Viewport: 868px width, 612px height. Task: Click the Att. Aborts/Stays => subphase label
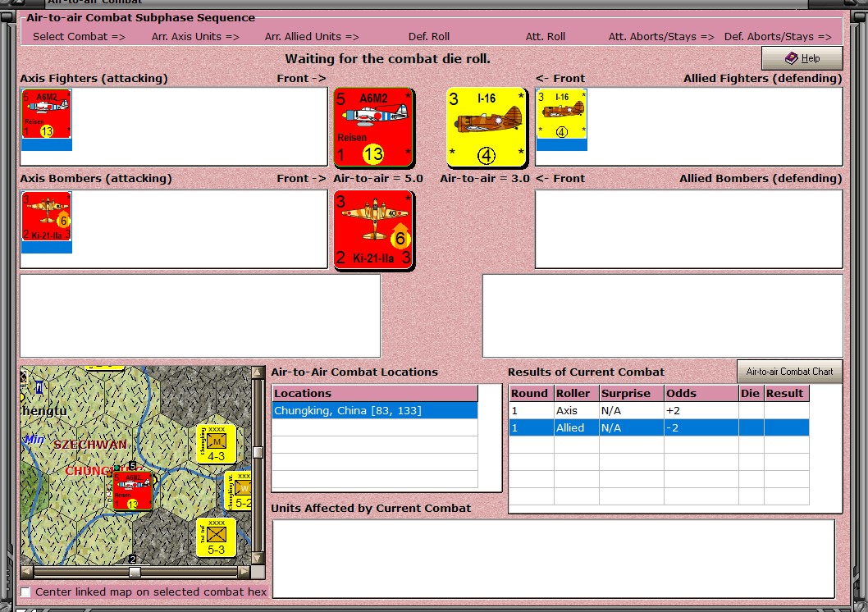click(661, 37)
